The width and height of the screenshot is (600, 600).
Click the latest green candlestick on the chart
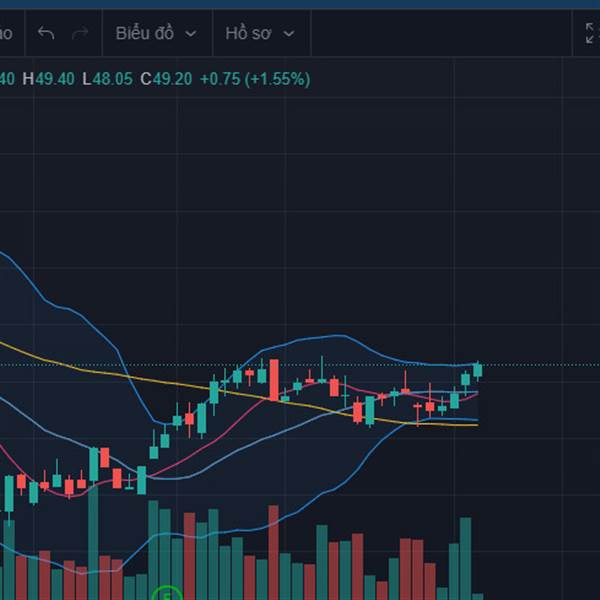pyautogui.click(x=478, y=370)
